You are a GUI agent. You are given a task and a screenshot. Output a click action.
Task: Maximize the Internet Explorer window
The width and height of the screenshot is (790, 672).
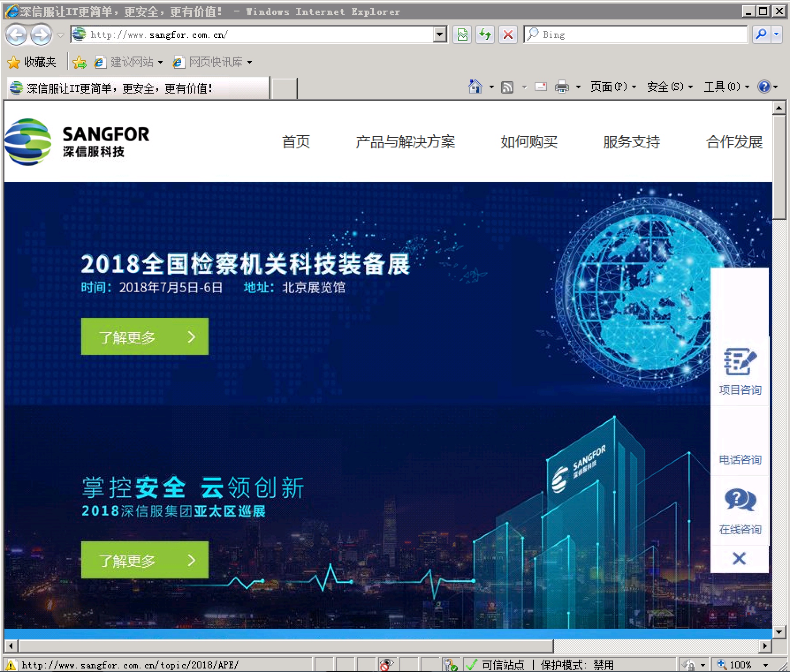[x=763, y=11]
